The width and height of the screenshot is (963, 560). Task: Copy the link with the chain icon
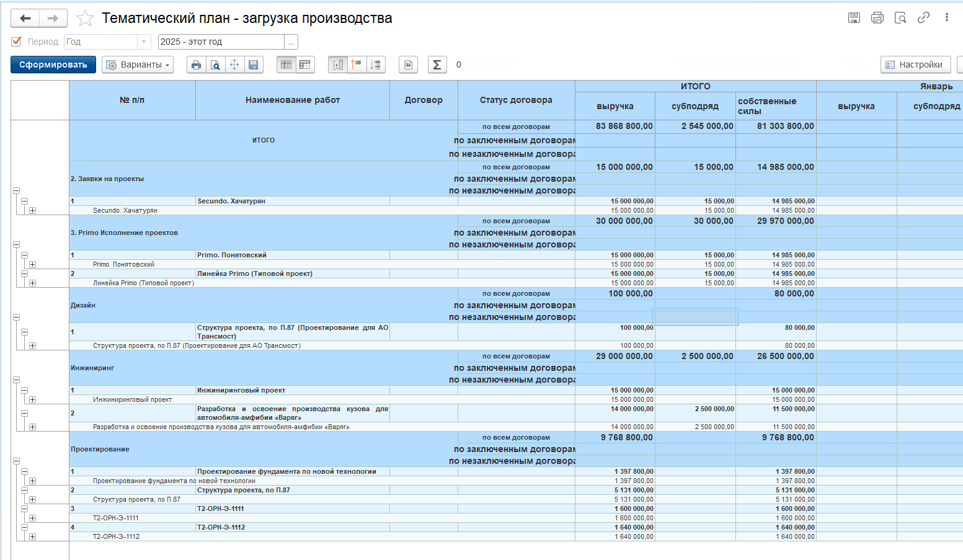[923, 17]
